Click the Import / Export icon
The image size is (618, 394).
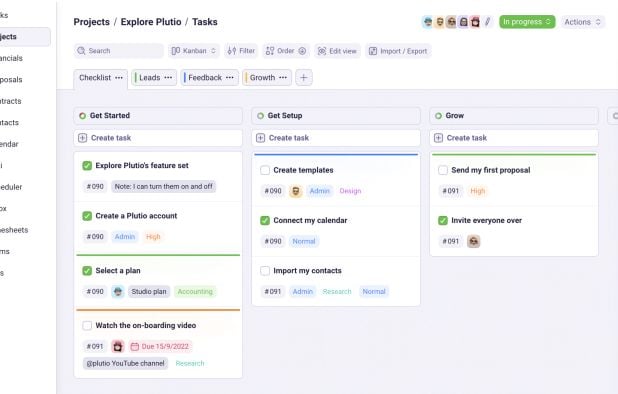pyautogui.click(x=372, y=51)
